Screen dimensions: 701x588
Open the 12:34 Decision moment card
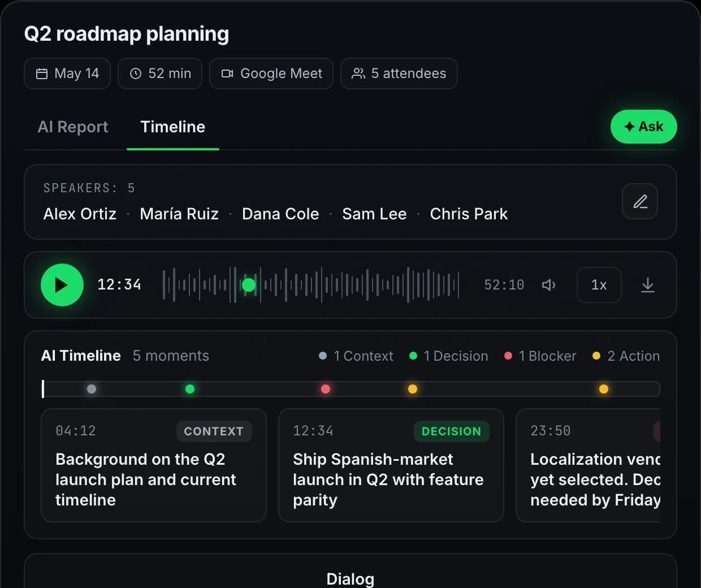(x=391, y=465)
